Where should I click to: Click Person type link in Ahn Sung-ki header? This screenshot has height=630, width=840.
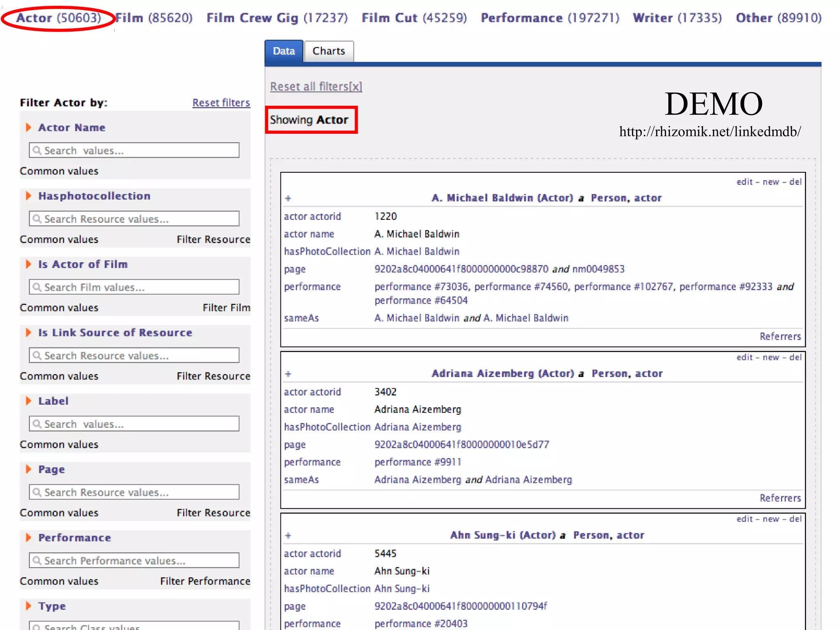(x=592, y=535)
